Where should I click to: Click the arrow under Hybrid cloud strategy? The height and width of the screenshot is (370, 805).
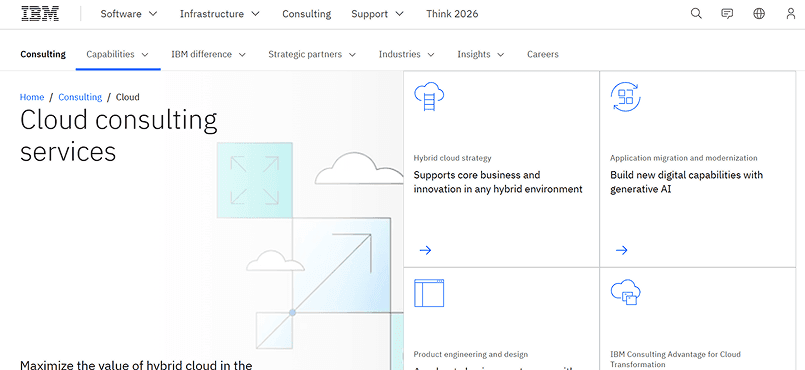425,250
